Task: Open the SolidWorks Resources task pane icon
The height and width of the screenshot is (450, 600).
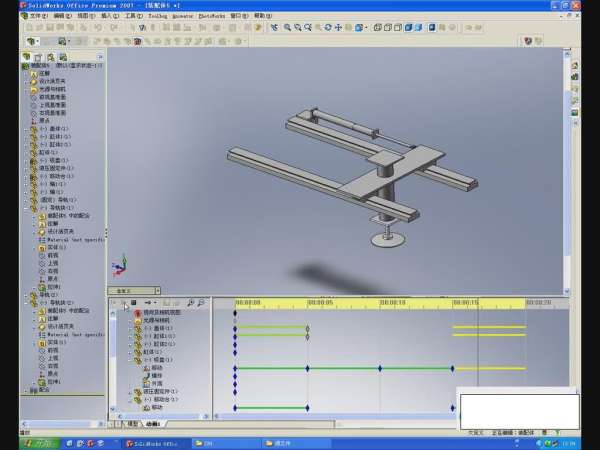Action: (574, 66)
